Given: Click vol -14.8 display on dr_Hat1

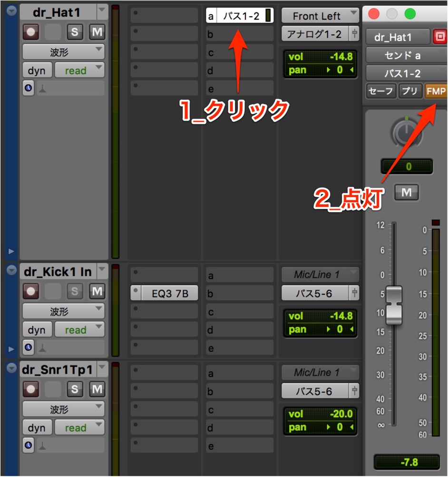Looking at the screenshot, I should (321, 57).
